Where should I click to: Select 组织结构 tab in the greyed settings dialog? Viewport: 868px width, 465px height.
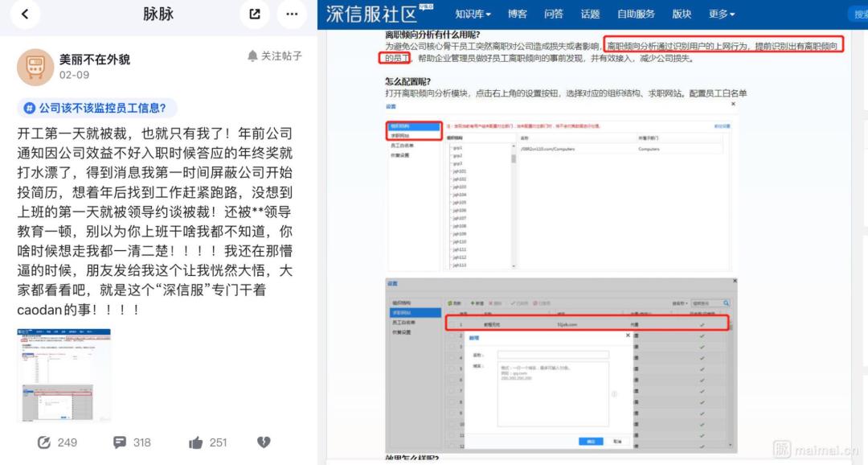(x=401, y=303)
